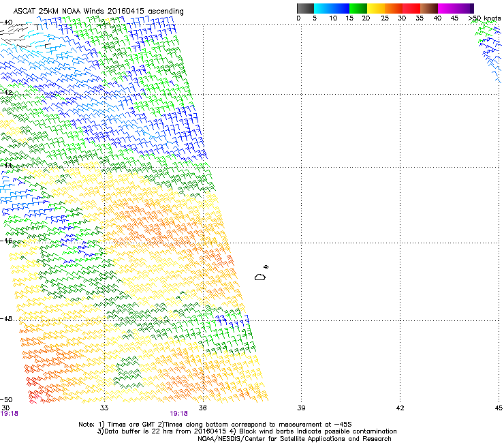The height and width of the screenshot is (443, 504).
Task: Click the '-46' latitude axis label
Action: pyautogui.click(x=6, y=241)
